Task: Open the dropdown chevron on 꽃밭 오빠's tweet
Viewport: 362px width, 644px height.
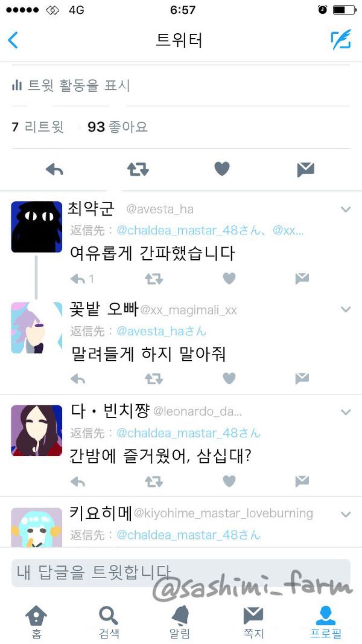Action: [x=346, y=309]
